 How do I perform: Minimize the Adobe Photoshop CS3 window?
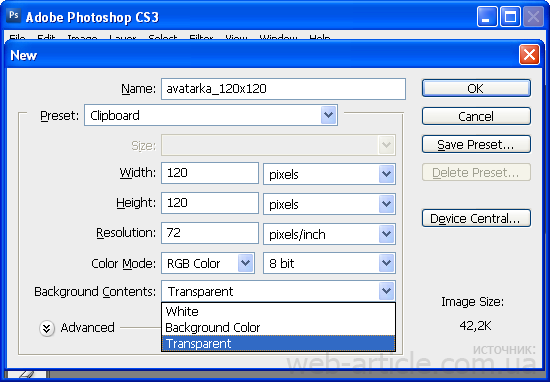click(x=487, y=16)
